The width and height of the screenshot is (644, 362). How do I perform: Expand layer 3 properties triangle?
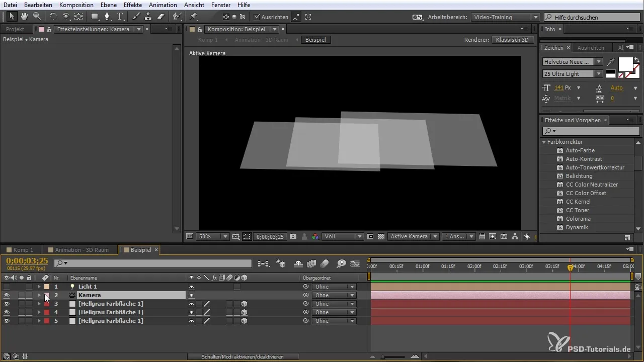pyautogui.click(x=39, y=304)
